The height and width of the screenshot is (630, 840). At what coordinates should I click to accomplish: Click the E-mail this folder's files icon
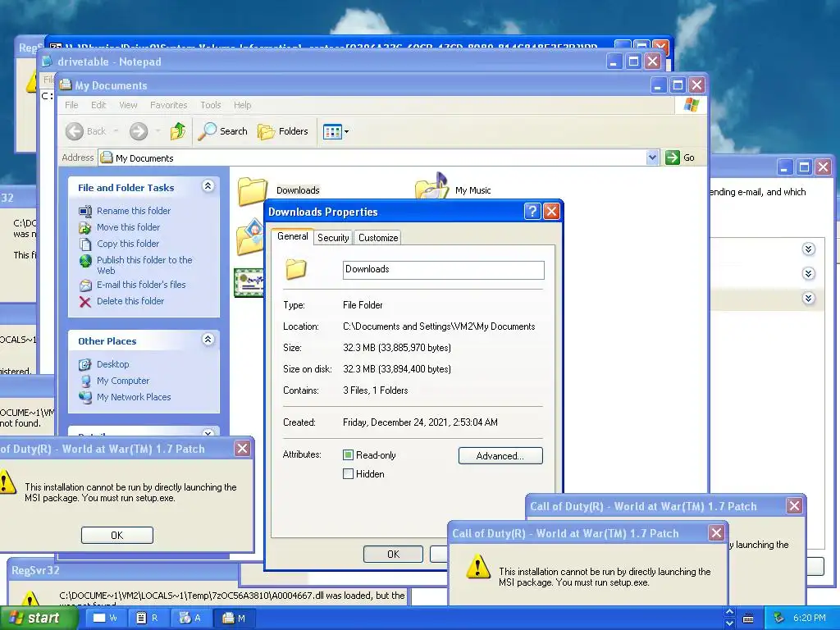click(85, 285)
